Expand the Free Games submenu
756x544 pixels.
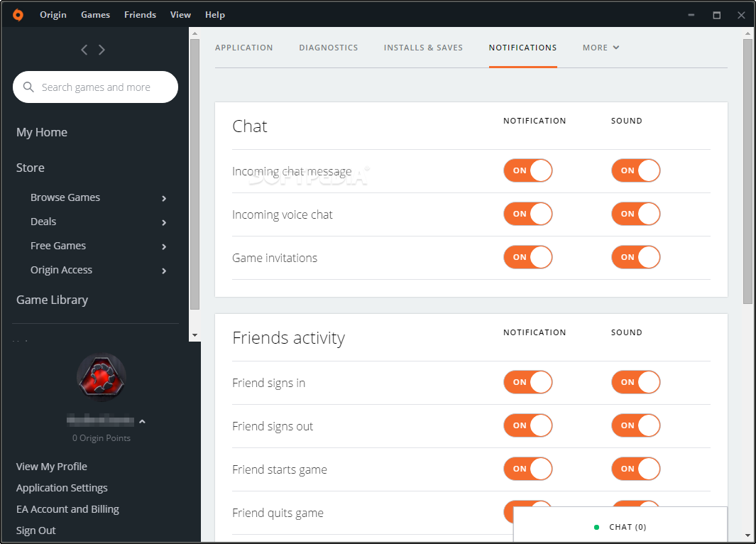tap(164, 246)
